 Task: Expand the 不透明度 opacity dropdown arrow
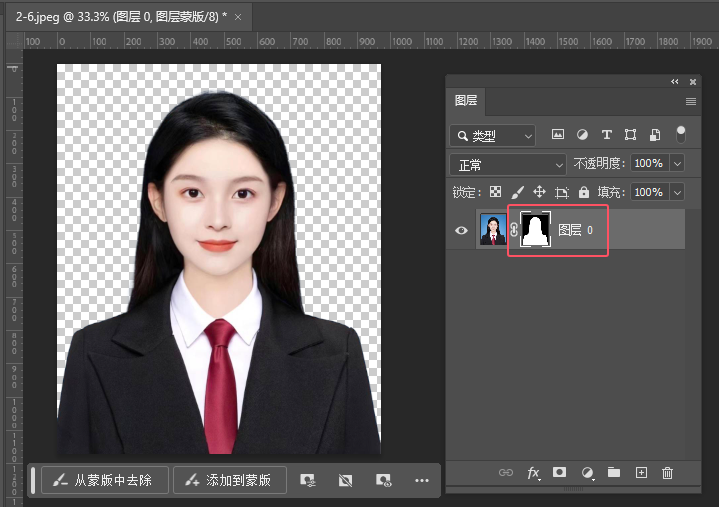tap(678, 163)
